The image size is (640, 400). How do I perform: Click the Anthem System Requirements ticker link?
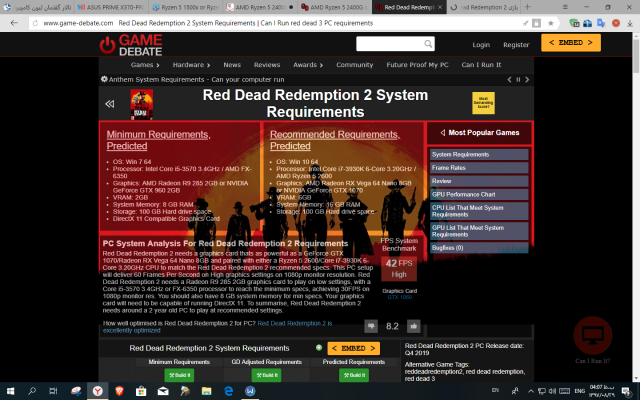tap(196, 80)
